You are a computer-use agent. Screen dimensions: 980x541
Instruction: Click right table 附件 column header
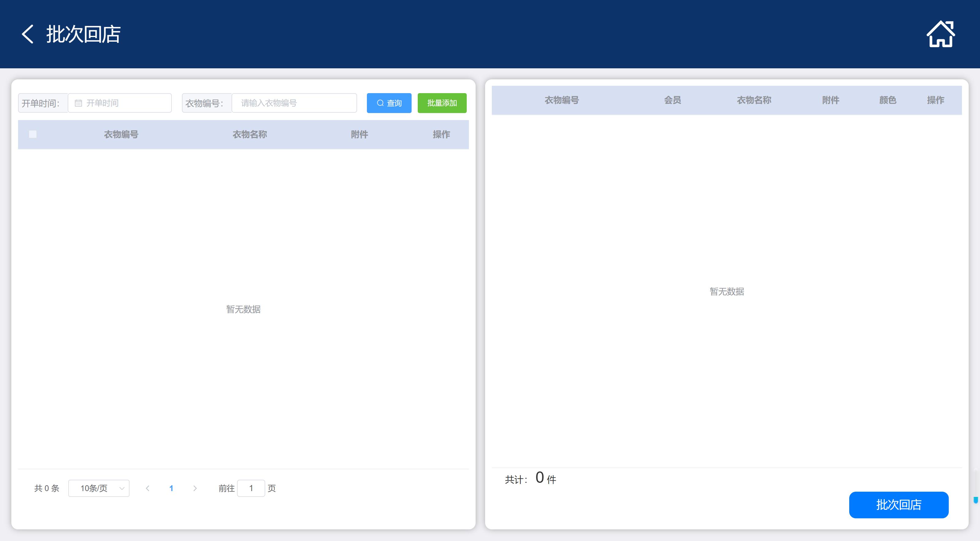[x=831, y=100]
